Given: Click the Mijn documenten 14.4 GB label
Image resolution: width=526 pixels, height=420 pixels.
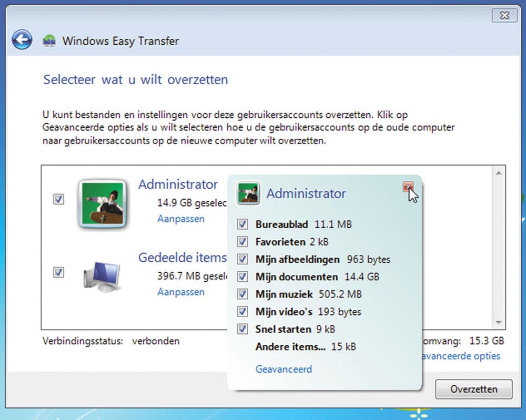Looking at the screenshot, I should click(317, 276).
